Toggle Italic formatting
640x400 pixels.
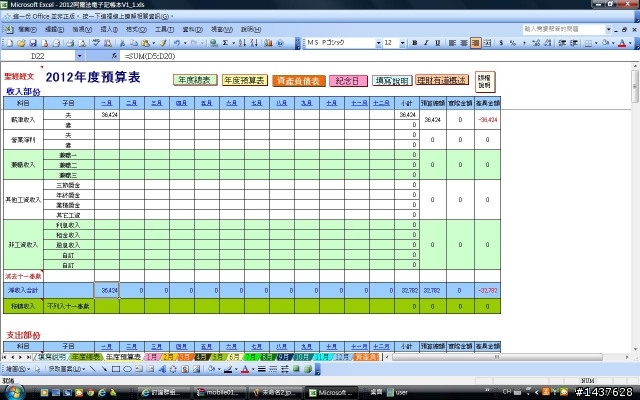(x=426, y=43)
